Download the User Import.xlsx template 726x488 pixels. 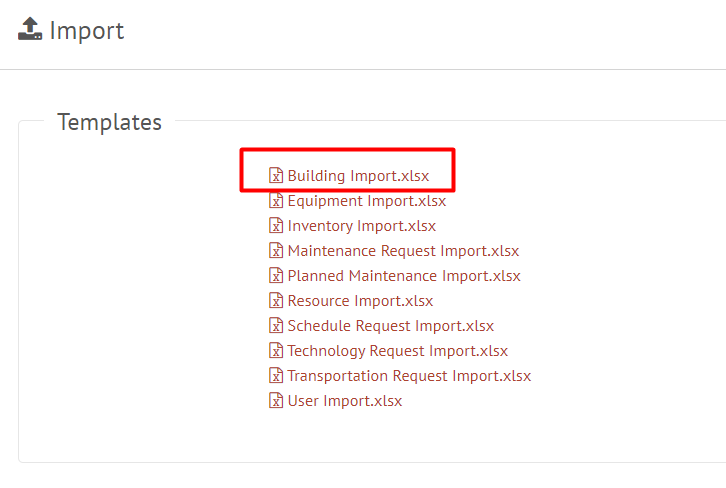coord(345,401)
